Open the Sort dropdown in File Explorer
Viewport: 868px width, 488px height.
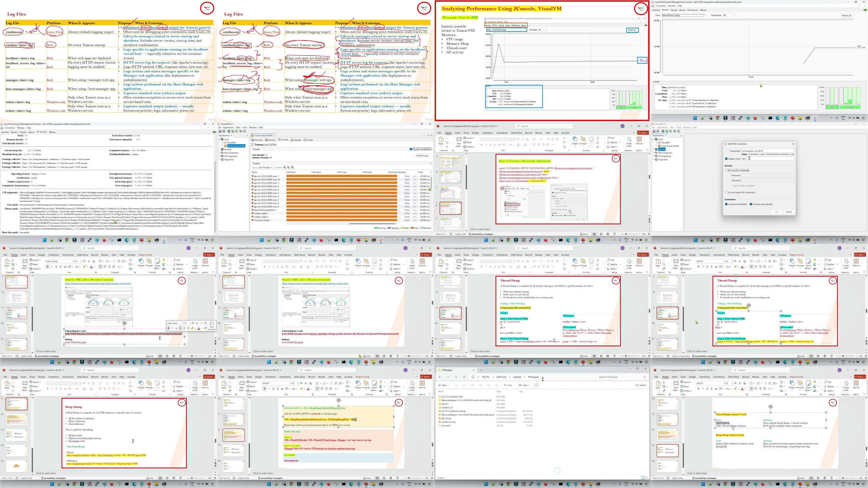[509, 385]
